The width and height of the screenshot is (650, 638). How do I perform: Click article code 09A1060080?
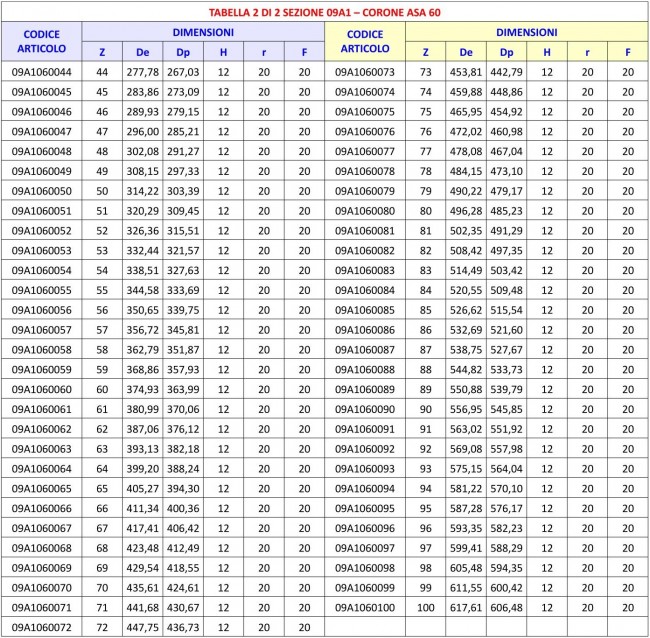(x=365, y=211)
